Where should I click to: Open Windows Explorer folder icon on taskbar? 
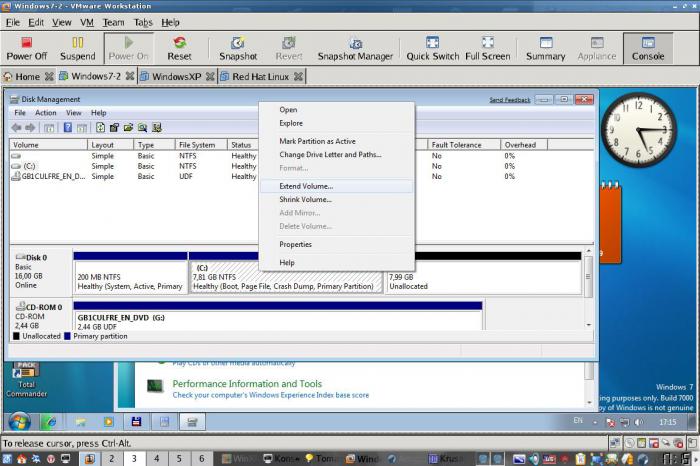click(x=80, y=422)
